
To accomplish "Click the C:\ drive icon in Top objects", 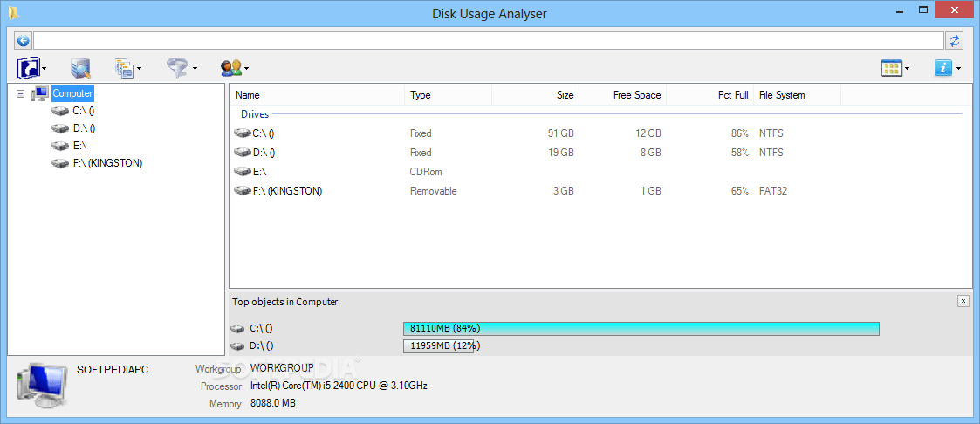I will (x=238, y=328).
